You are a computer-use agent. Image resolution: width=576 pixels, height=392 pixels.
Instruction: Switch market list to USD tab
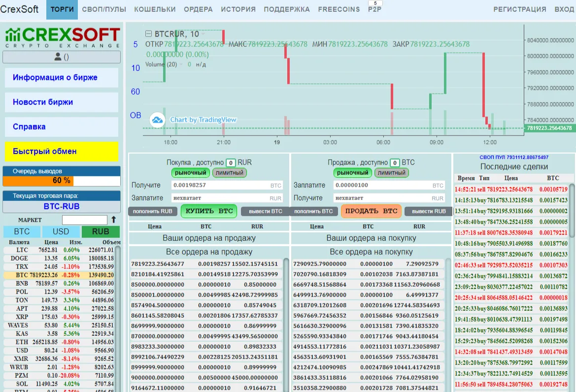61,231
